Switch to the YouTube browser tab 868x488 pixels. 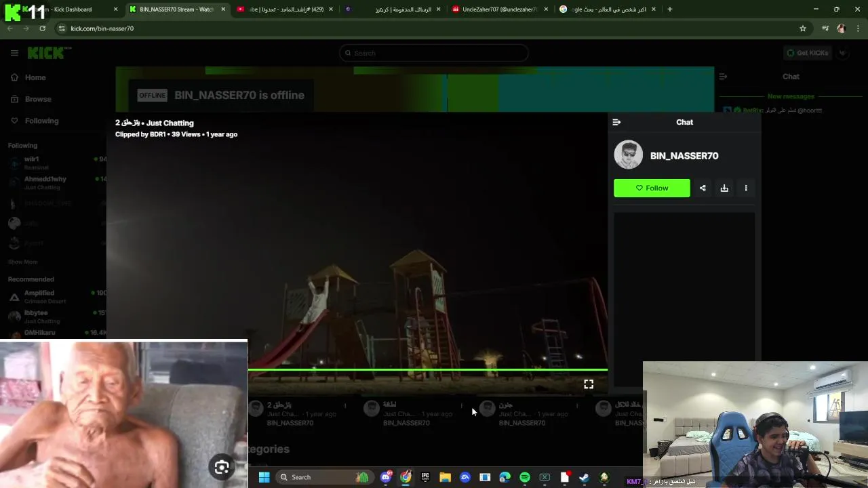point(285,9)
